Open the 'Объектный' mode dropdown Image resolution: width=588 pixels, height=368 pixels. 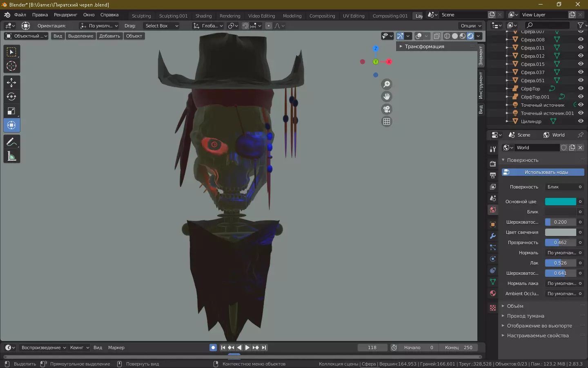[x=26, y=36]
